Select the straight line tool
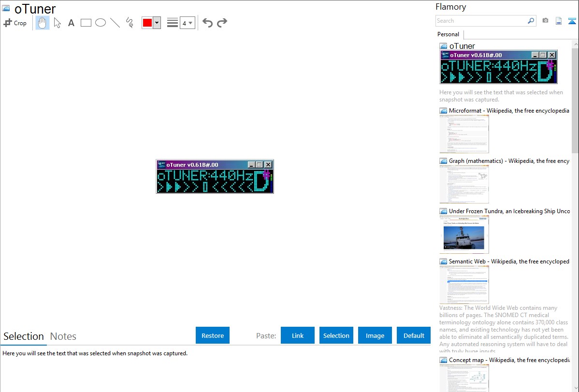Image resolution: width=579 pixels, height=392 pixels. (115, 23)
